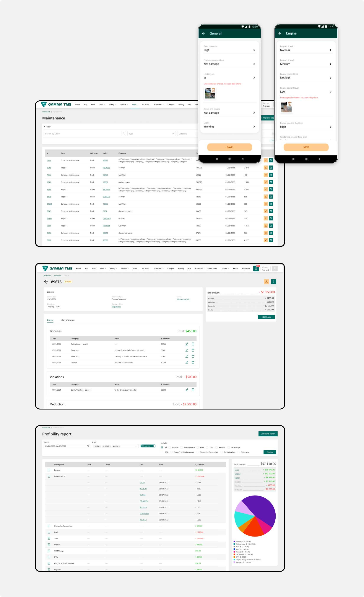Delete the Looking pin photo in General
Image resolution: width=364 pixels, height=597 pixels.
point(213,90)
